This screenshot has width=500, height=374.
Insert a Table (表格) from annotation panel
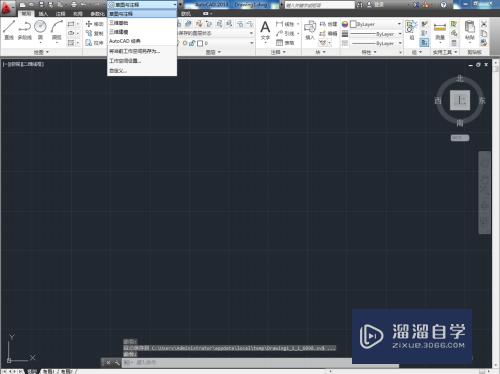[x=285, y=43]
